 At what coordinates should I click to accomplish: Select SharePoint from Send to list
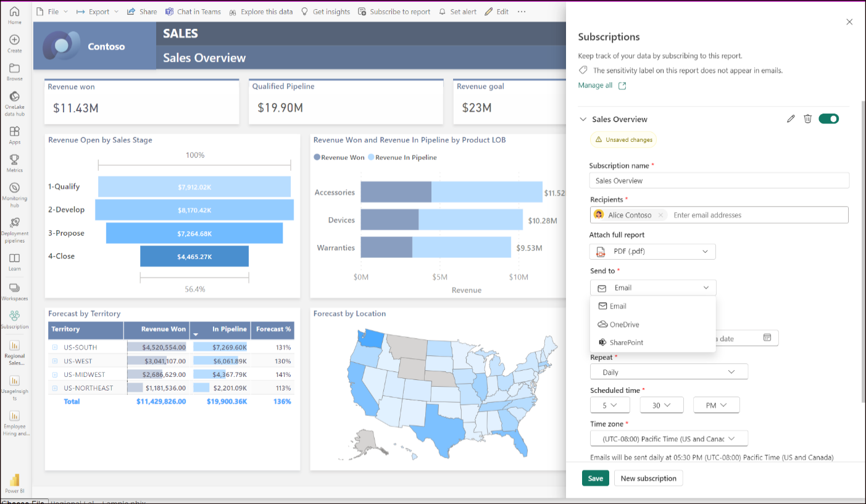[626, 342]
